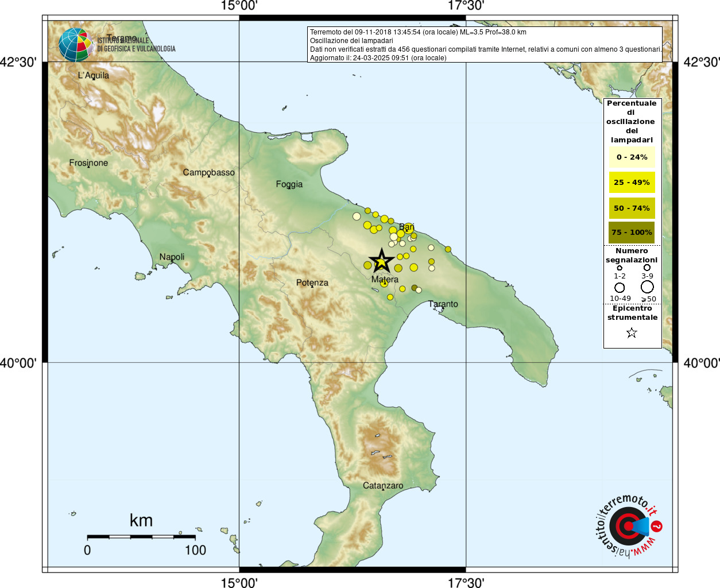Select the 0 - 24% pale yellow swatch
Viewport: 720px width, 588px height.
[632, 157]
